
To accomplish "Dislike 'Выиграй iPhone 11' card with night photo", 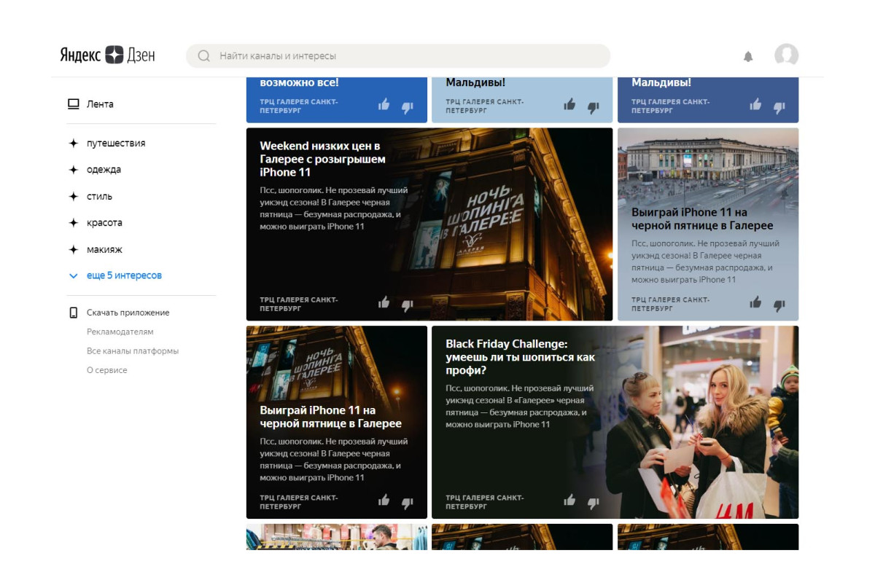I will (x=408, y=503).
